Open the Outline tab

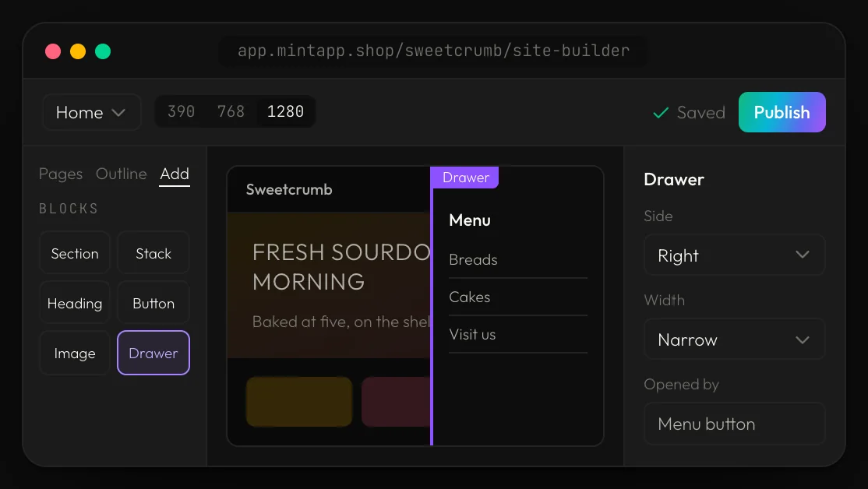tap(122, 174)
